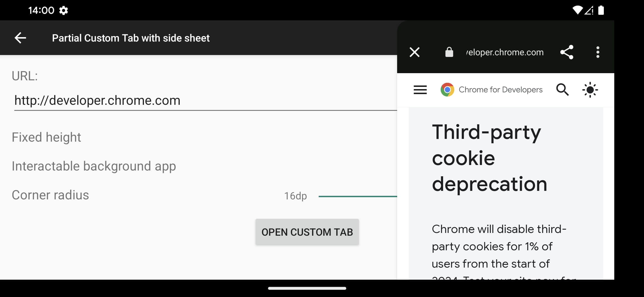The image size is (644, 297).
Task: Click the lock/security icon in address bar
Action: coord(448,52)
